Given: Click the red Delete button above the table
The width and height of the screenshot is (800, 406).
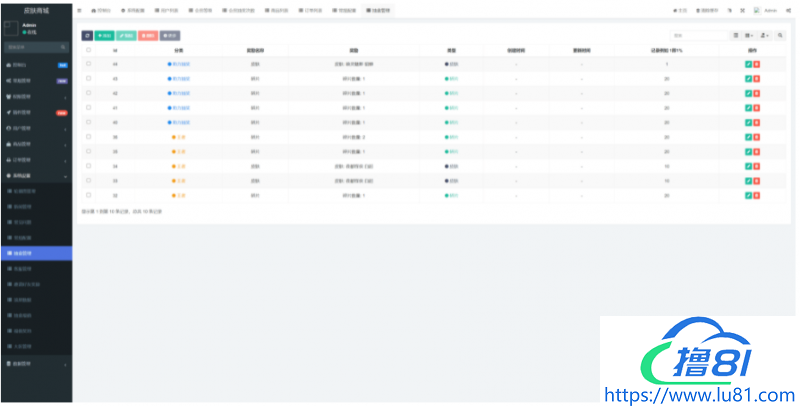Looking at the screenshot, I should [148, 35].
